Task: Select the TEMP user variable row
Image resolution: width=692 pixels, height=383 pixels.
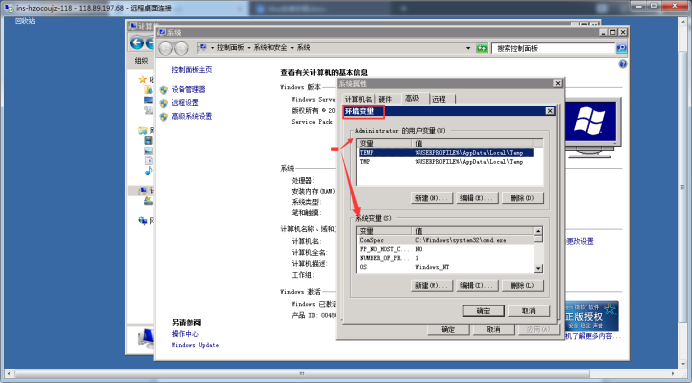Action: pyautogui.click(x=446, y=153)
